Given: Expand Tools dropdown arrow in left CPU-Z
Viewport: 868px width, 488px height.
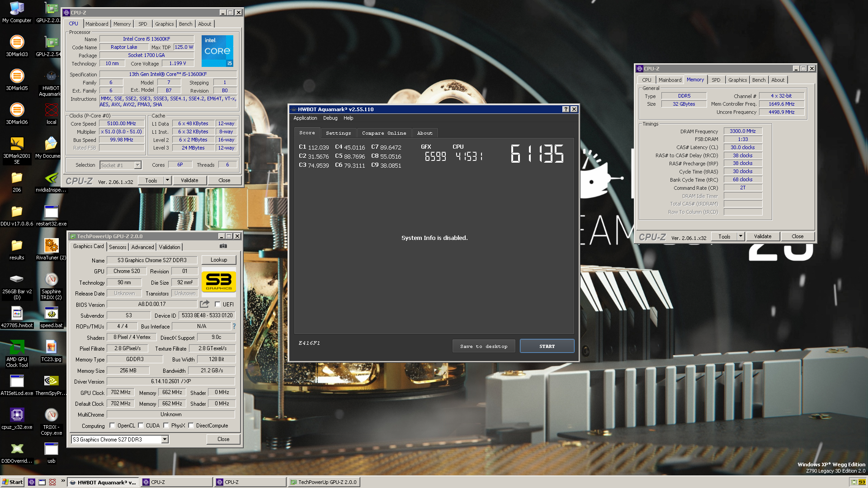Looking at the screenshot, I should point(167,180).
